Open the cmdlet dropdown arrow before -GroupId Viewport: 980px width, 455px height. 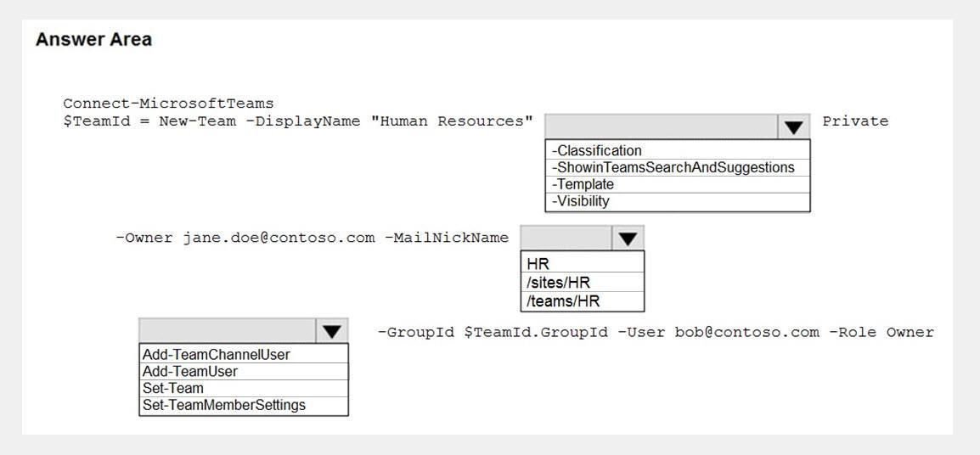332,330
